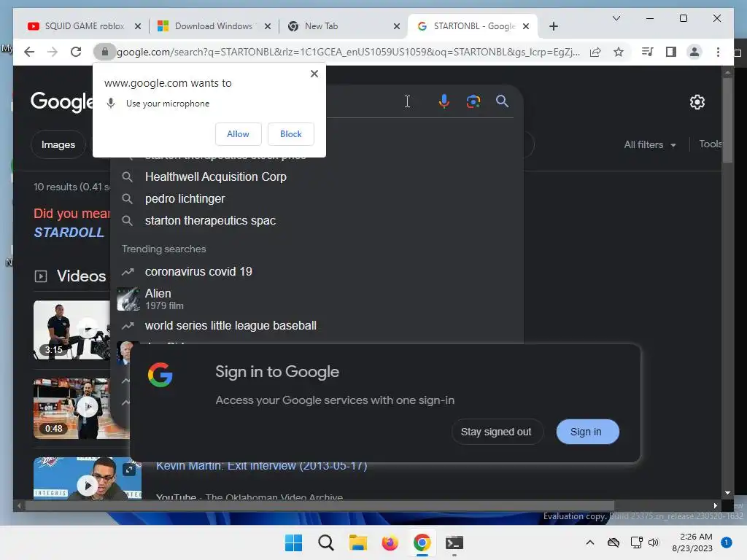The height and width of the screenshot is (560, 747).
Task: Click Chrome icon in taskbar
Action: point(422,542)
